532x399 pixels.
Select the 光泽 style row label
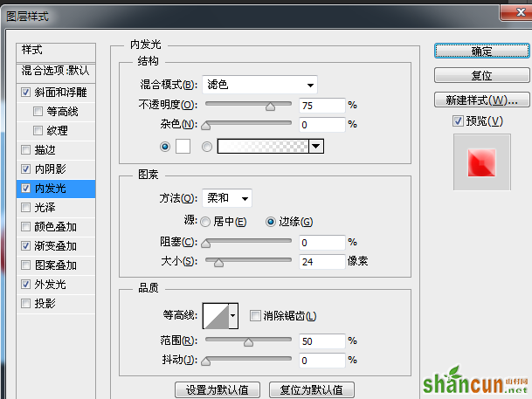45,208
